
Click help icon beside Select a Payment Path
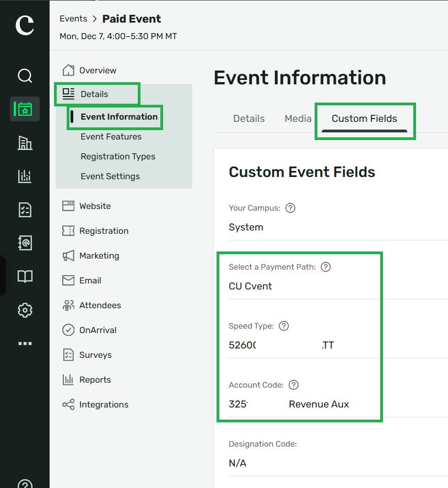click(326, 267)
